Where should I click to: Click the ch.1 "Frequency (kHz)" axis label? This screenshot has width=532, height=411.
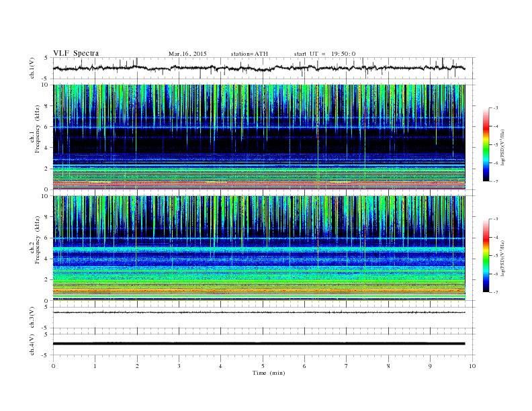pos(38,129)
